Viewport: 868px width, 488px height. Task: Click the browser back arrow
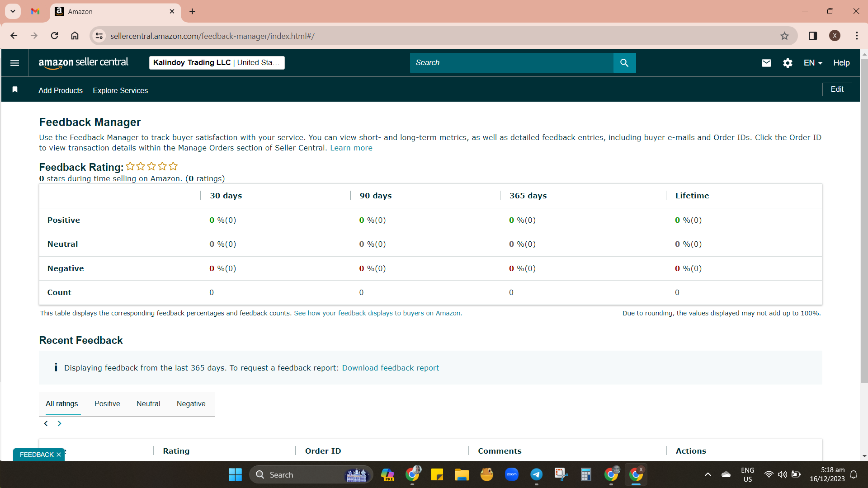14,36
